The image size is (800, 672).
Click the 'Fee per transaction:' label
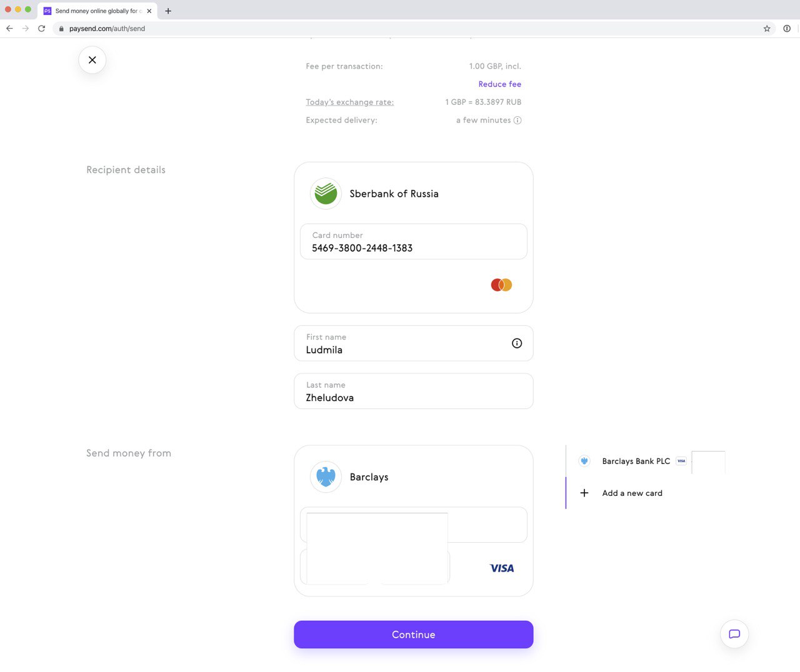(344, 66)
